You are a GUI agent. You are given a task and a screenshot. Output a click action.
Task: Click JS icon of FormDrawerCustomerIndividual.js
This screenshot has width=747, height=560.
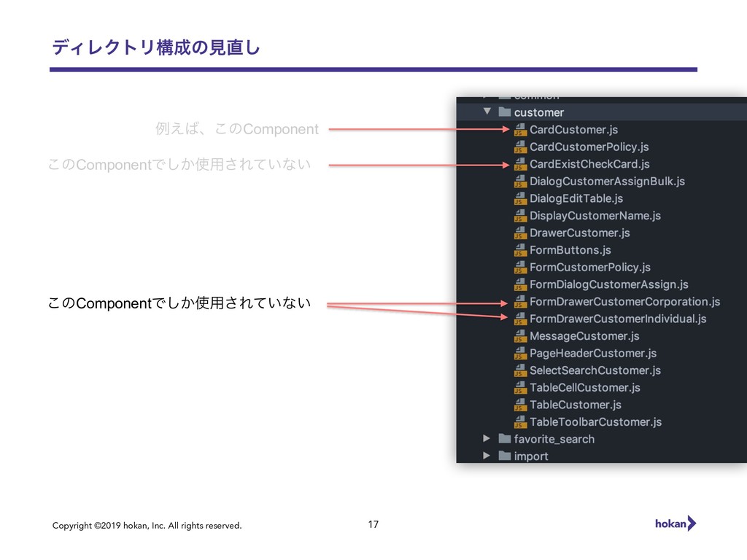tap(520, 319)
